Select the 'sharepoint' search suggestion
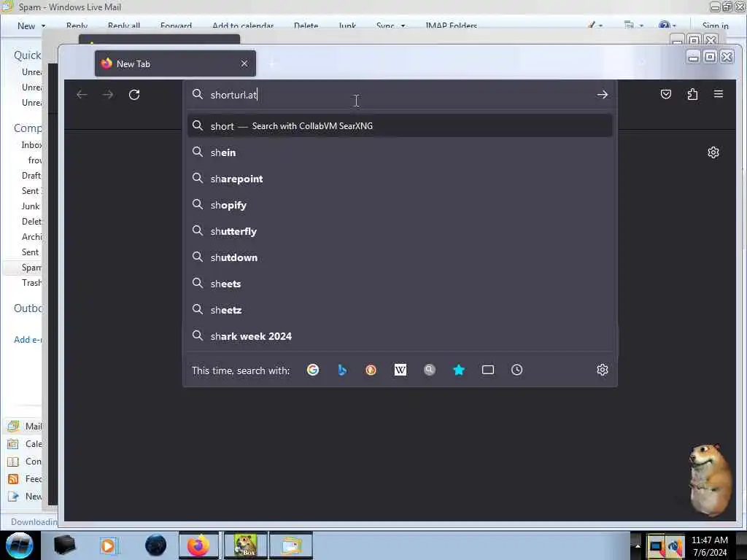Image resolution: width=747 pixels, height=560 pixels. (400, 179)
